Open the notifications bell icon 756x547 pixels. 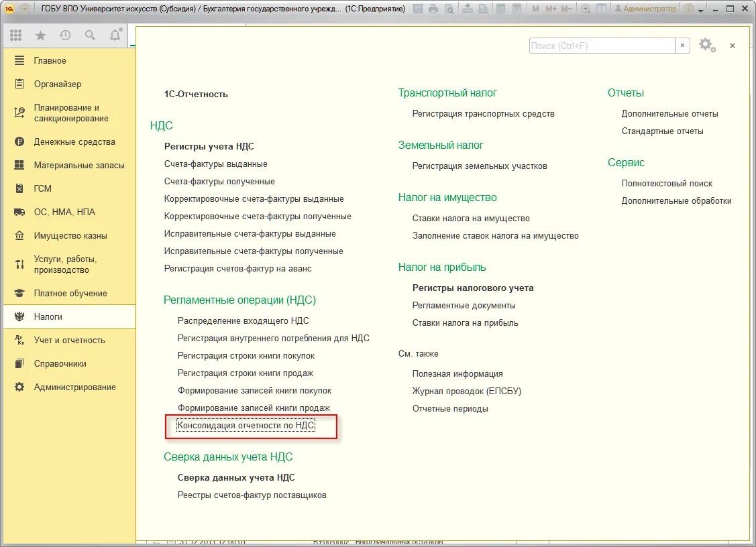tap(115, 35)
